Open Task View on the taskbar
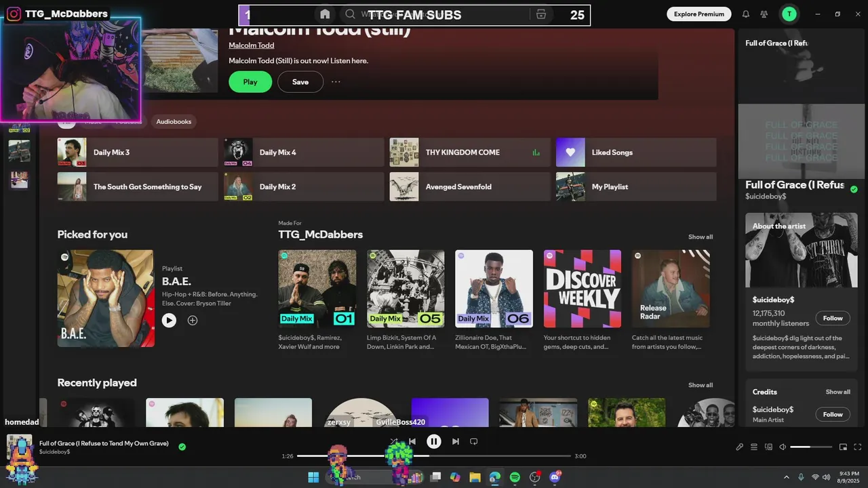Viewport: 868px width, 488px height. [x=436, y=477]
